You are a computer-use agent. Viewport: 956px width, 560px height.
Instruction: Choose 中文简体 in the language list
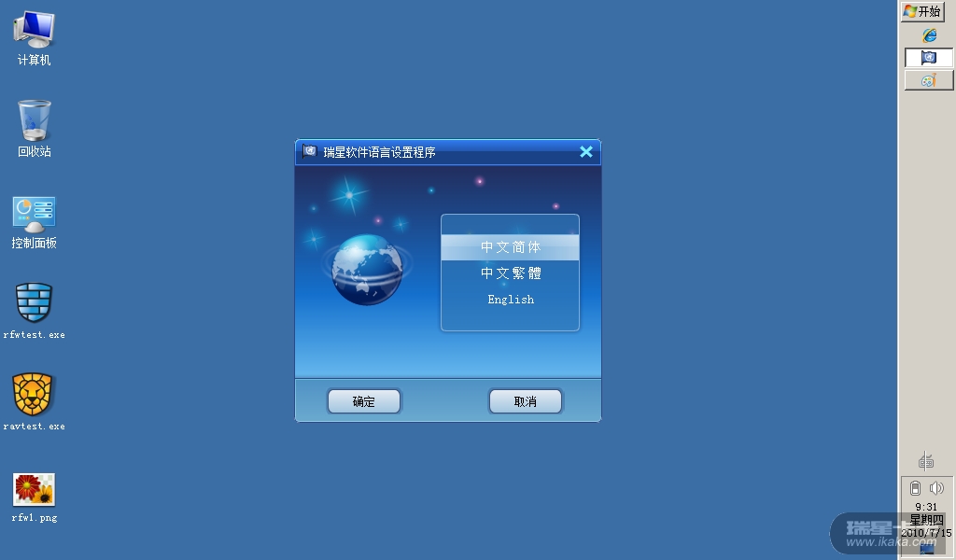[x=511, y=246]
